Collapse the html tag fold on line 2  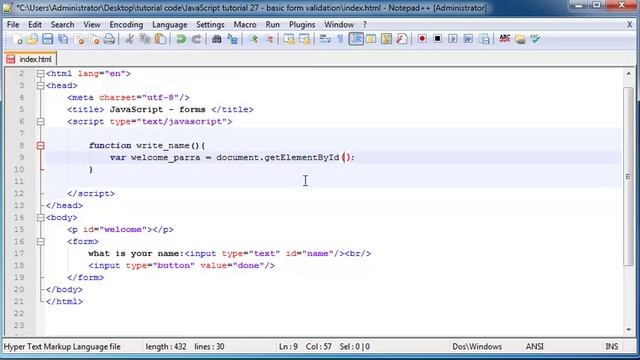[x=40, y=74]
